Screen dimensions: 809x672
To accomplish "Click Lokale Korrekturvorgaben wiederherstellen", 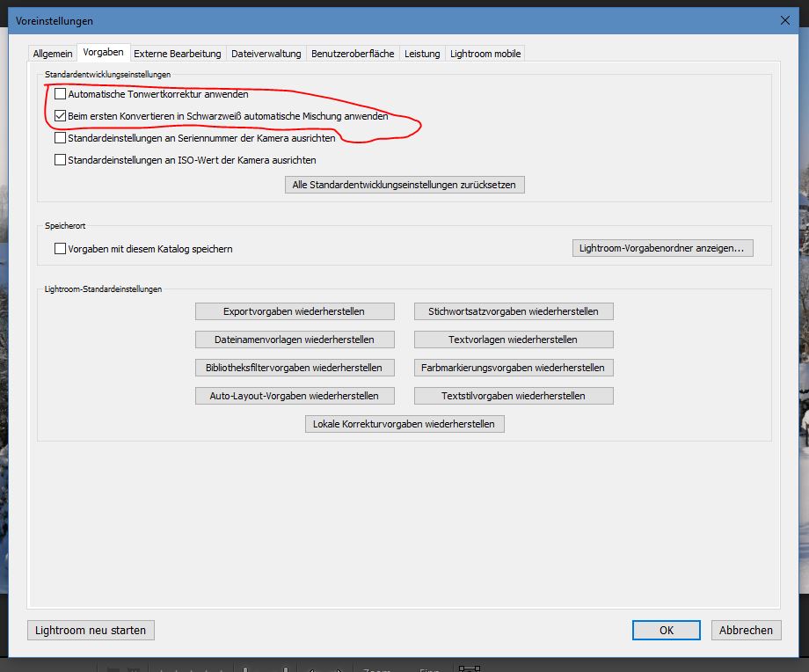I will pyautogui.click(x=404, y=424).
